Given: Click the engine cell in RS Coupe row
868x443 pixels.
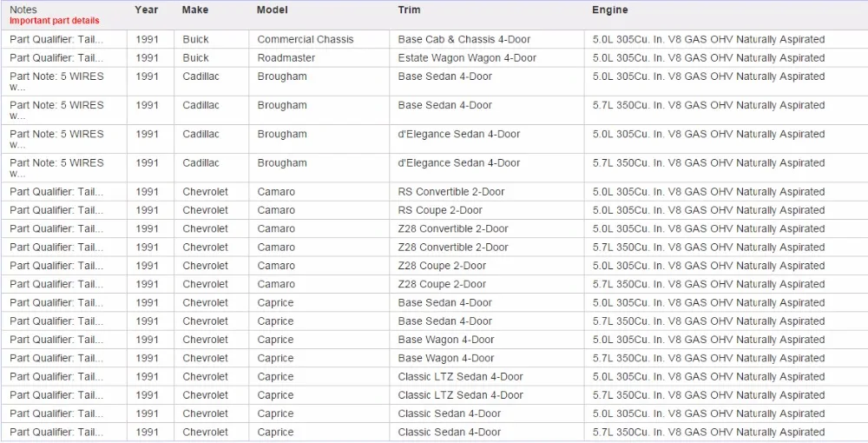Looking at the screenshot, I should point(708,210).
